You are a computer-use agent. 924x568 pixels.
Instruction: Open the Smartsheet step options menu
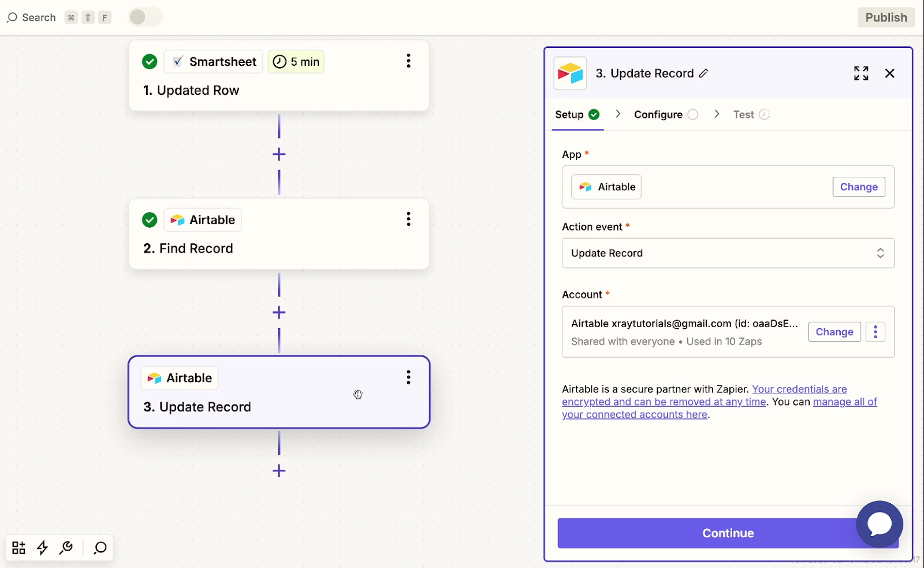tap(408, 61)
